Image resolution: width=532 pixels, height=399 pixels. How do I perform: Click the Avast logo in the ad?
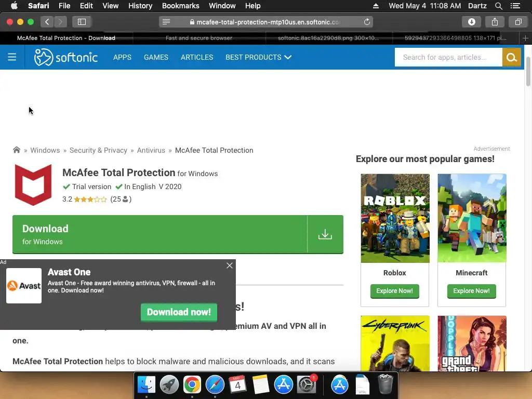tap(24, 286)
